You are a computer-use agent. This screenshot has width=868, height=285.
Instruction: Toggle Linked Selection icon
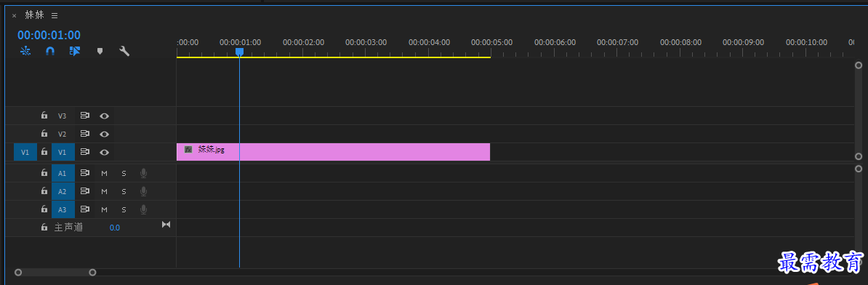pyautogui.click(x=75, y=51)
